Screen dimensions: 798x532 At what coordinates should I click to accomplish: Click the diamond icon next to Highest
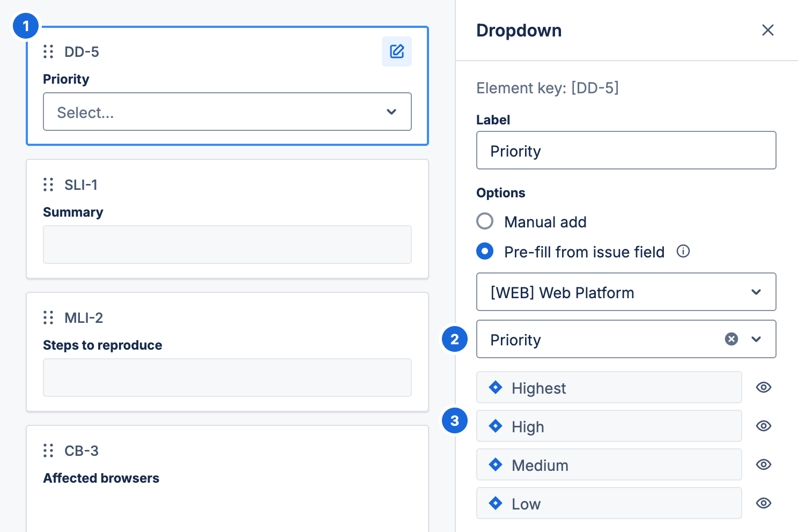pyautogui.click(x=496, y=387)
